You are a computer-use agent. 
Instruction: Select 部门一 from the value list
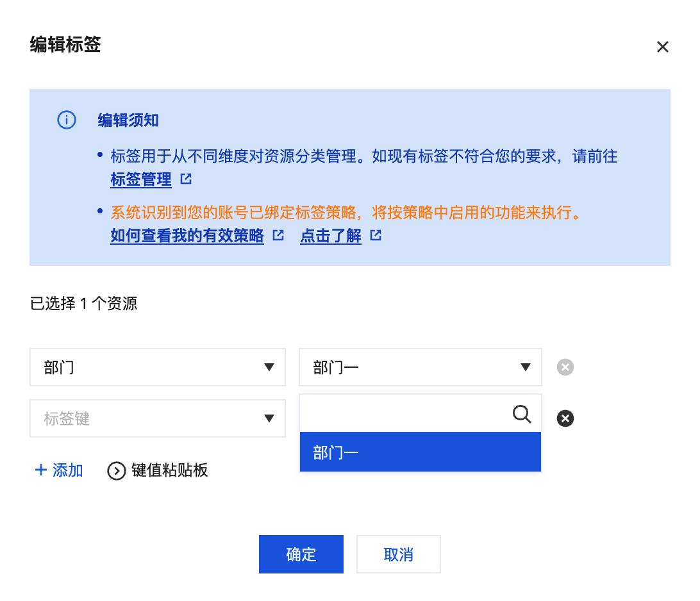[420, 452]
